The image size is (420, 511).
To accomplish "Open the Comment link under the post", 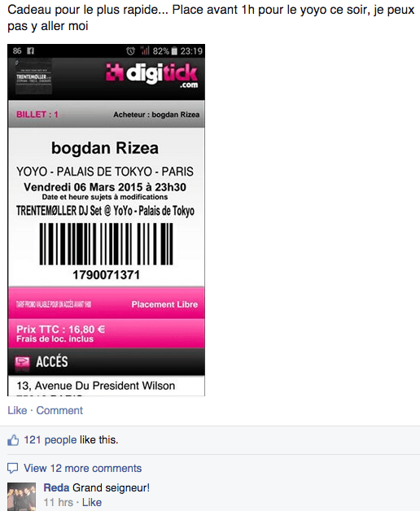I will point(59,410).
